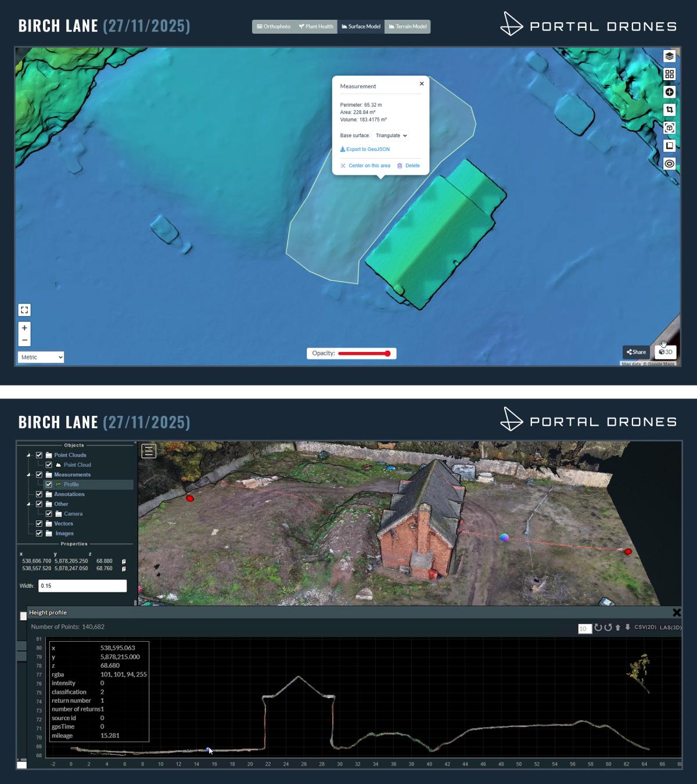Image resolution: width=697 pixels, height=784 pixels.
Task: Click the Width input field
Action: click(x=82, y=585)
